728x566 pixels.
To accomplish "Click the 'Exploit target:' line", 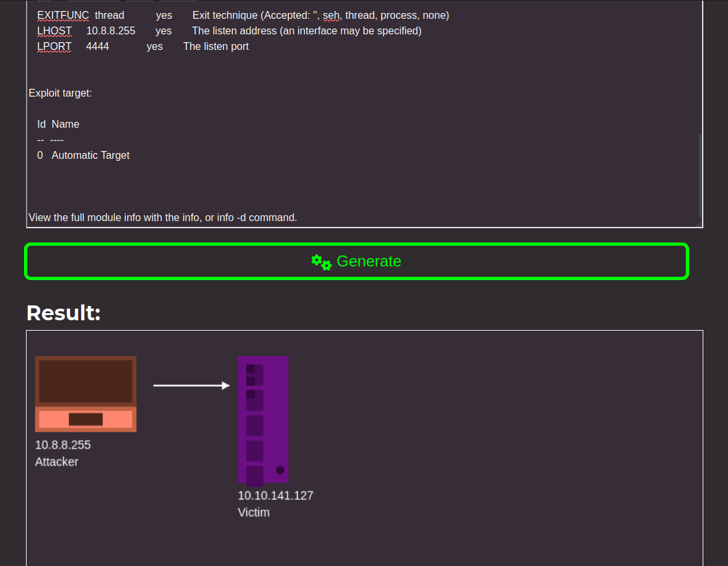I will 60,93.
